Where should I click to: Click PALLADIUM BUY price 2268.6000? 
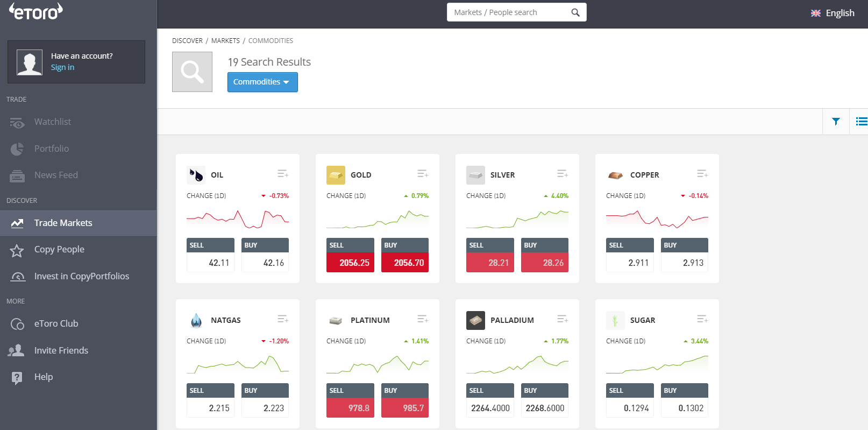[x=545, y=408]
